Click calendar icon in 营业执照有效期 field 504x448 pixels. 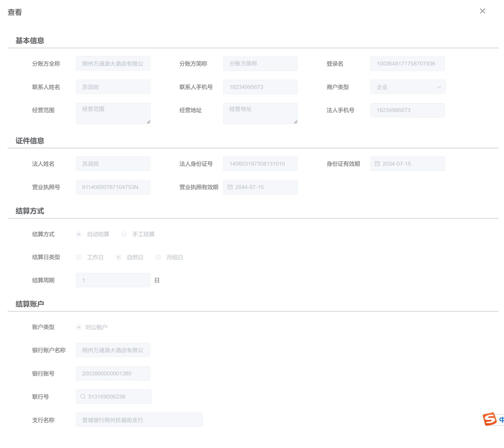(230, 187)
